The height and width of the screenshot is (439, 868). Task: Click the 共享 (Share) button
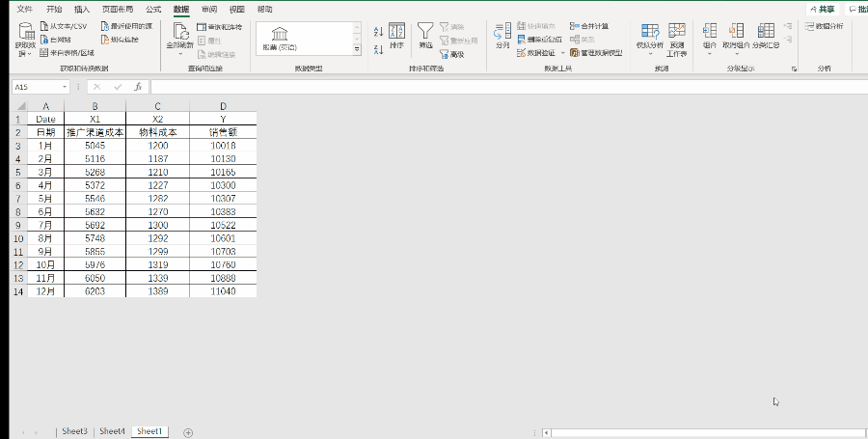point(823,10)
